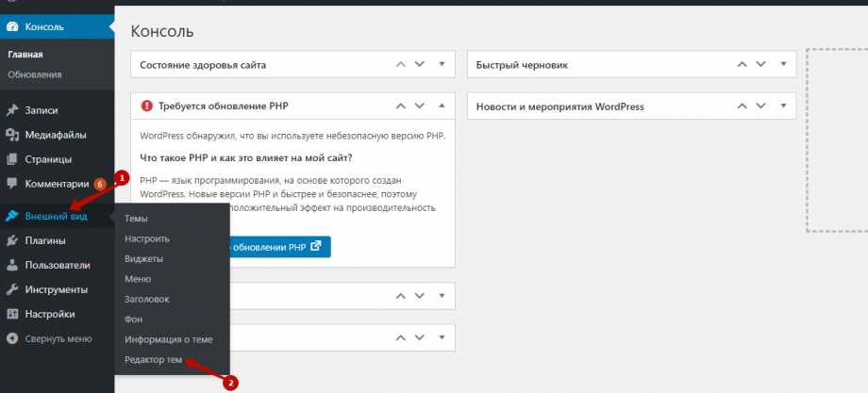This screenshot has height=393, width=868.
Task: Click the Пользователи person icon
Action: [12, 265]
